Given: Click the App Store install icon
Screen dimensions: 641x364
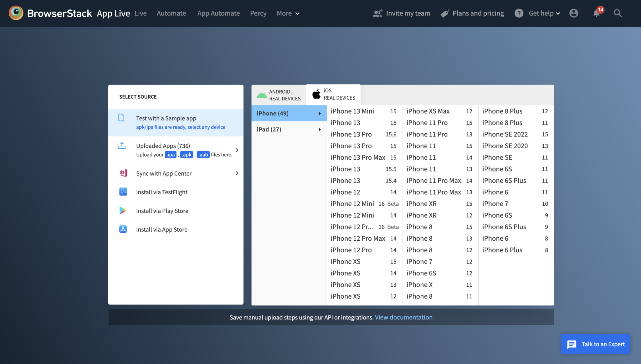Looking at the screenshot, I should point(123,229).
